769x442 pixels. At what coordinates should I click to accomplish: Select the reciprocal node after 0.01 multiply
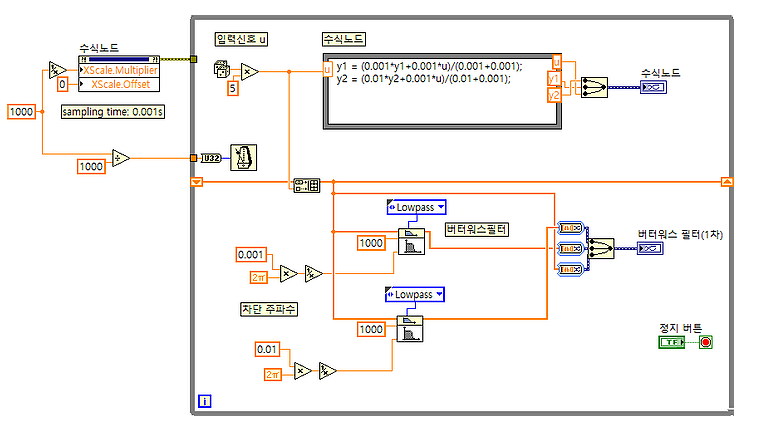(x=327, y=371)
